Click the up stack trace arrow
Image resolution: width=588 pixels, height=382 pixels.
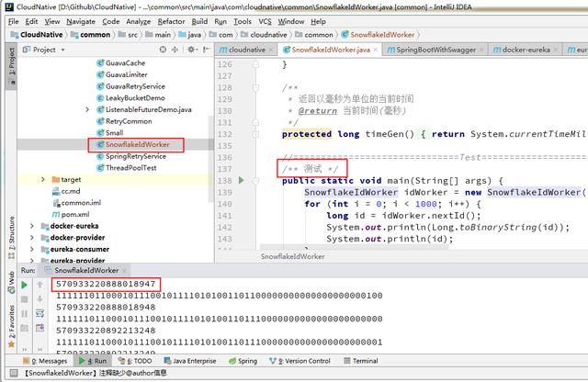click(40, 285)
